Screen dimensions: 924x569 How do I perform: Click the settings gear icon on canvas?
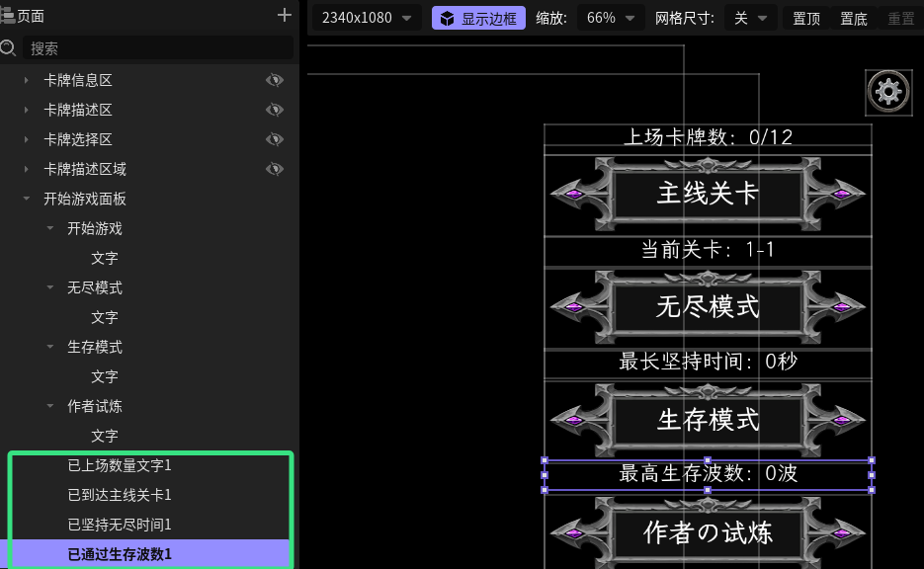point(888,92)
